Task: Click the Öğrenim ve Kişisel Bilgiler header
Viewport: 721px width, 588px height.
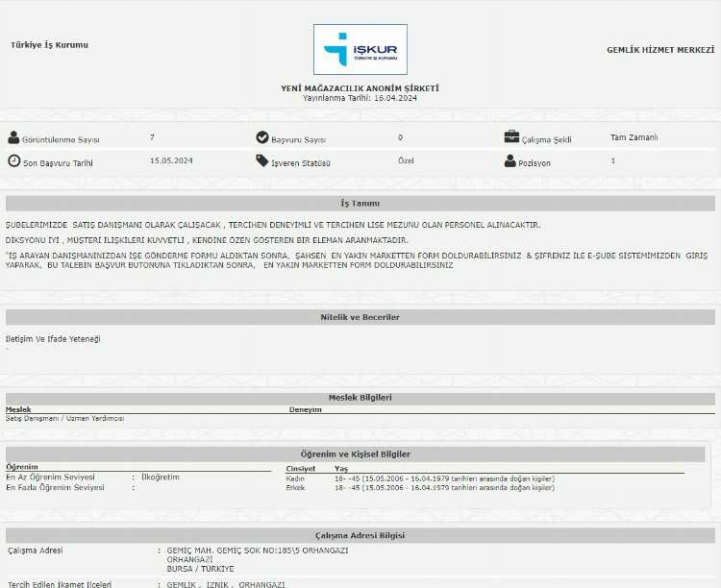Action: coord(360,453)
